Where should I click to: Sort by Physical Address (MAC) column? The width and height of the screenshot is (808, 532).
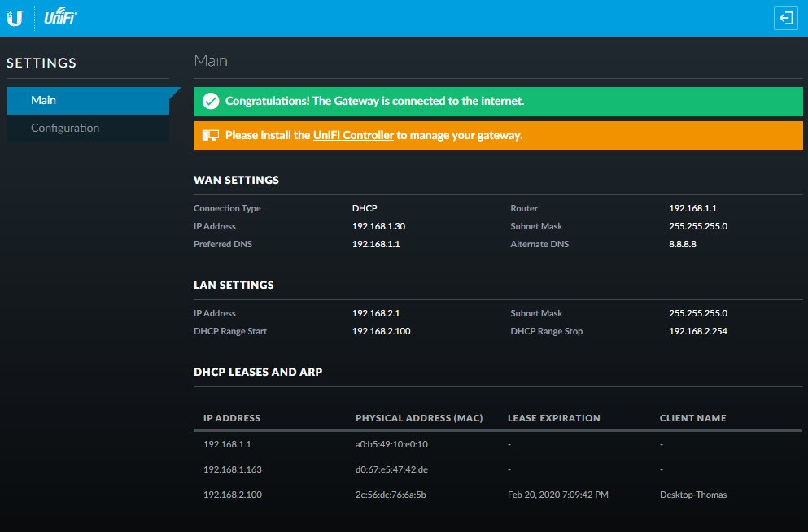click(419, 418)
